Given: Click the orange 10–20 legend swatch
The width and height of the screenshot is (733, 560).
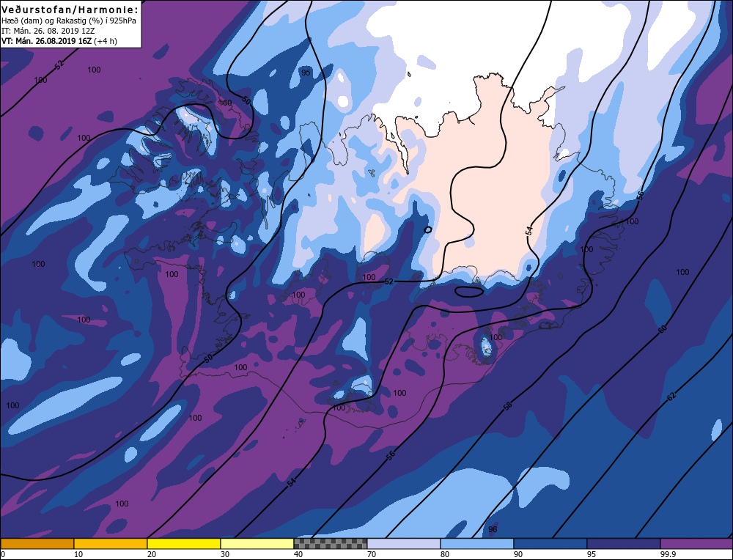Looking at the screenshot, I should [111, 544].
